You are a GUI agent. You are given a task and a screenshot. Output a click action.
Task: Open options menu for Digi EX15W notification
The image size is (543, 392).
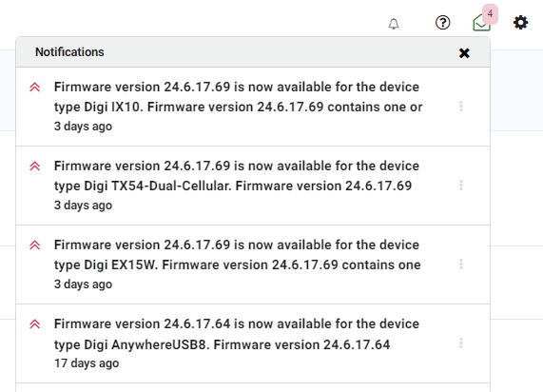[461, 265]
